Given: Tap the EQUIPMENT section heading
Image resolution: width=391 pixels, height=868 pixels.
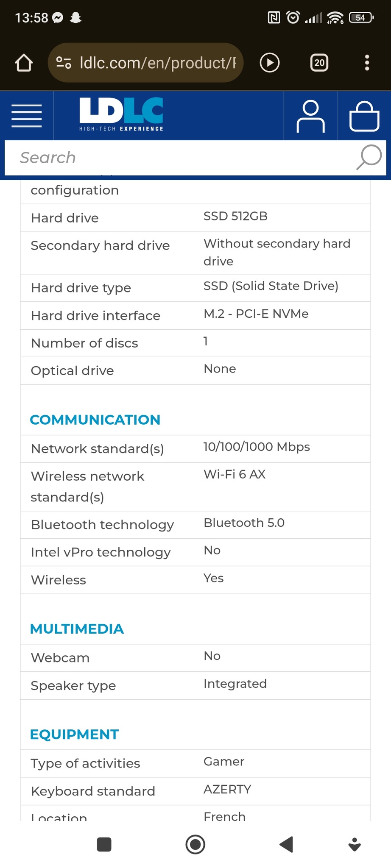Looking at the screenshot, I should [x=74, y=734].
